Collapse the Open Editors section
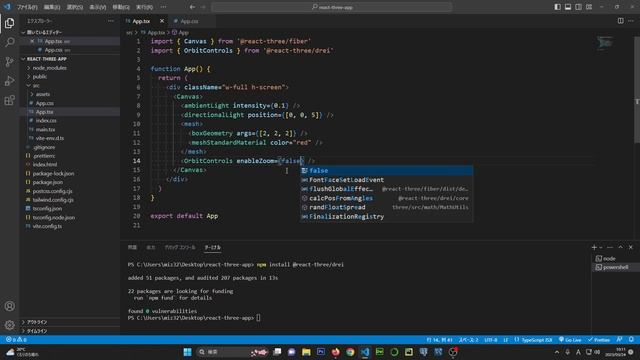Viewport: 640px width, 360px height. pyautogui.click(x=42, y=32)
